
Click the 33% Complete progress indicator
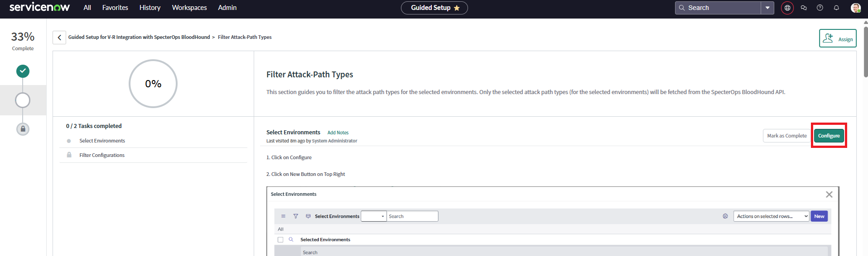23,40
